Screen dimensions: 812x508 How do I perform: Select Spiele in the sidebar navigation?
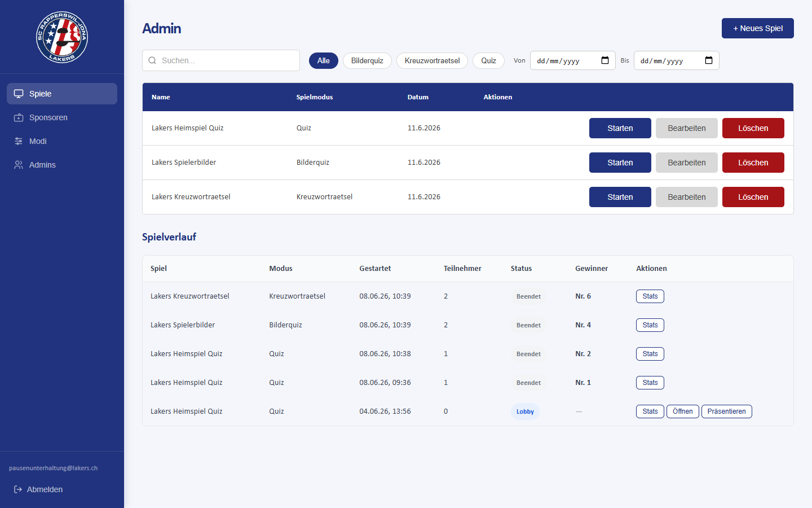pyautogui.click(x=62, y=94)
